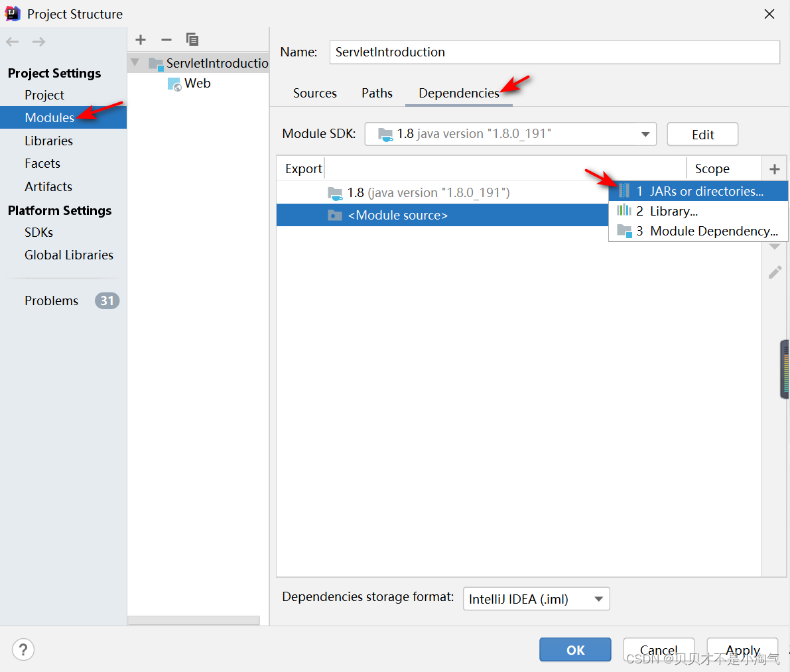The width and height of the screenshot is (790, 672).
Task: Open Global Libraries in sidebar
Action: click(x=69, y=255)
